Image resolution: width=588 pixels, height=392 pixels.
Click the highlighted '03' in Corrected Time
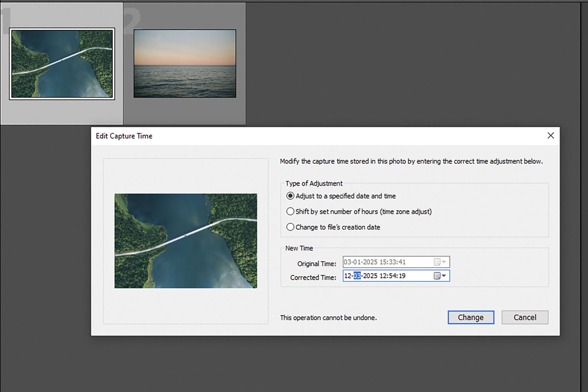point(357,276)
